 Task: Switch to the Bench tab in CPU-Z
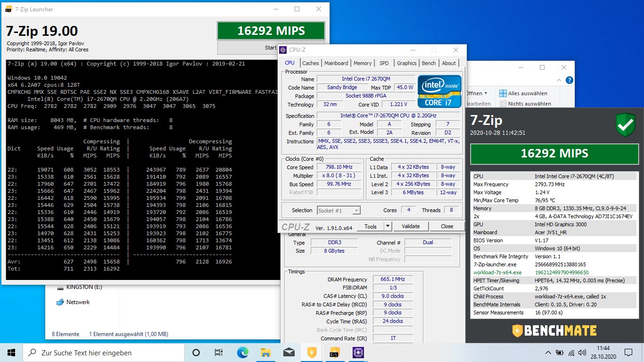tap(429, 63)
